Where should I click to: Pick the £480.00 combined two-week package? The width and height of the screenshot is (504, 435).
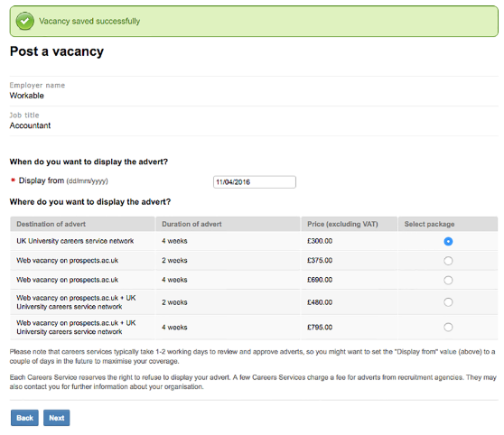[448, 302]
